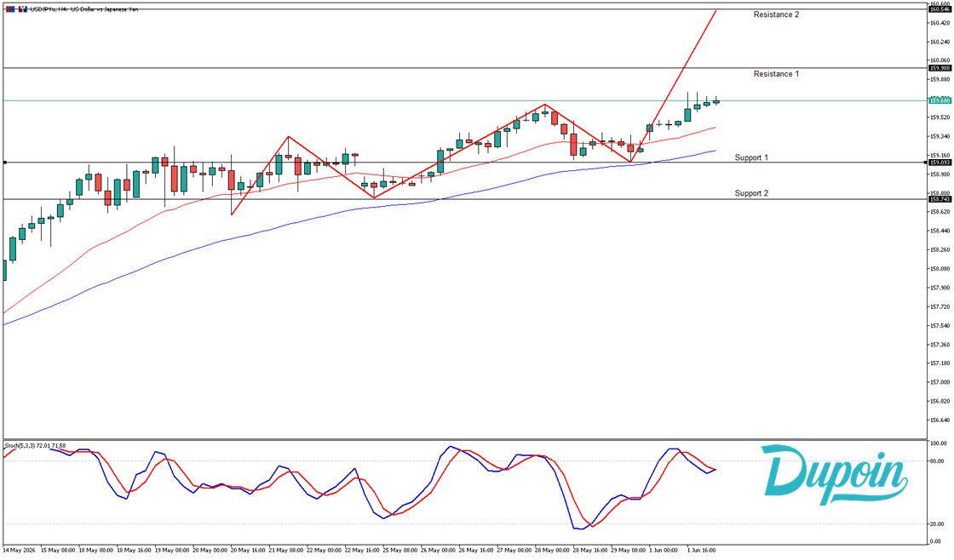Click the 28 May 16:00 time label
This screenshot has height=560, width=954.
591,551
